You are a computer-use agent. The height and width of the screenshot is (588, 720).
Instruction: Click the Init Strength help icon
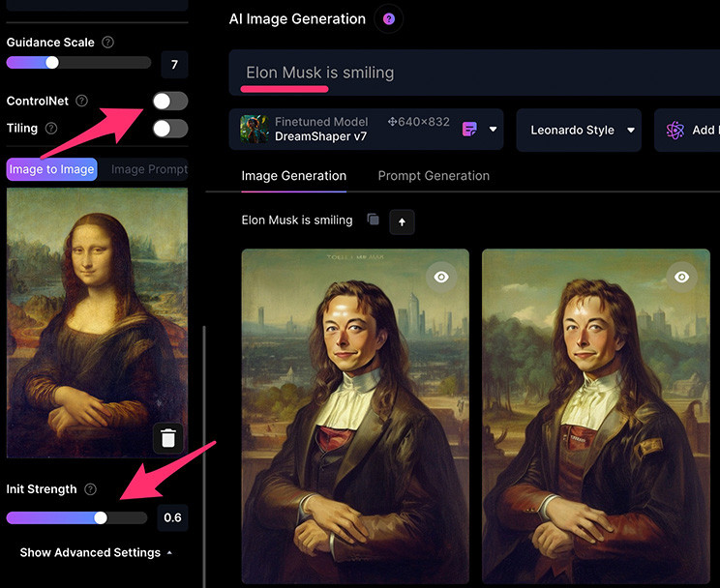(90, 489)
